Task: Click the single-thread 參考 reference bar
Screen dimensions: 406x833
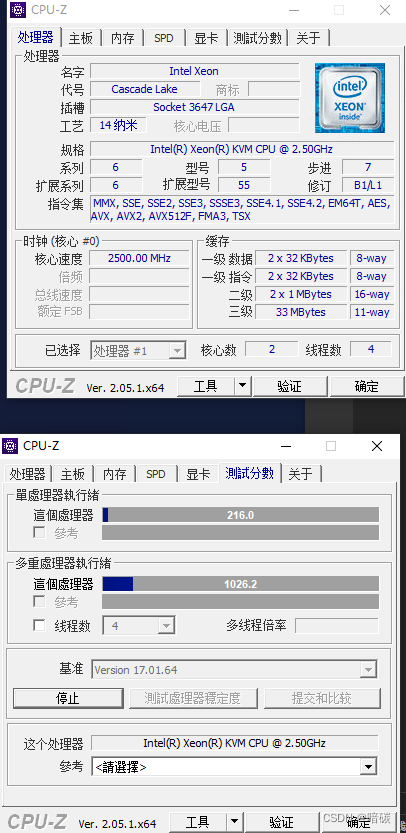Action: (241, 533)
